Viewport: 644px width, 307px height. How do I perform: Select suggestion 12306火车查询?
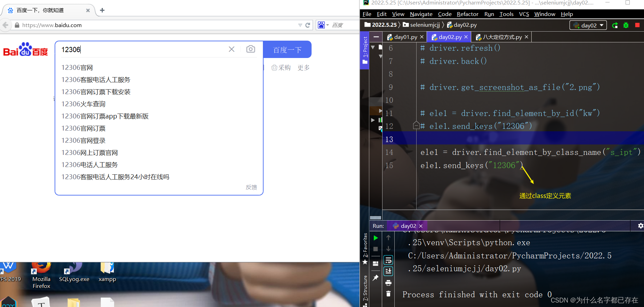[x=83, y=104]
